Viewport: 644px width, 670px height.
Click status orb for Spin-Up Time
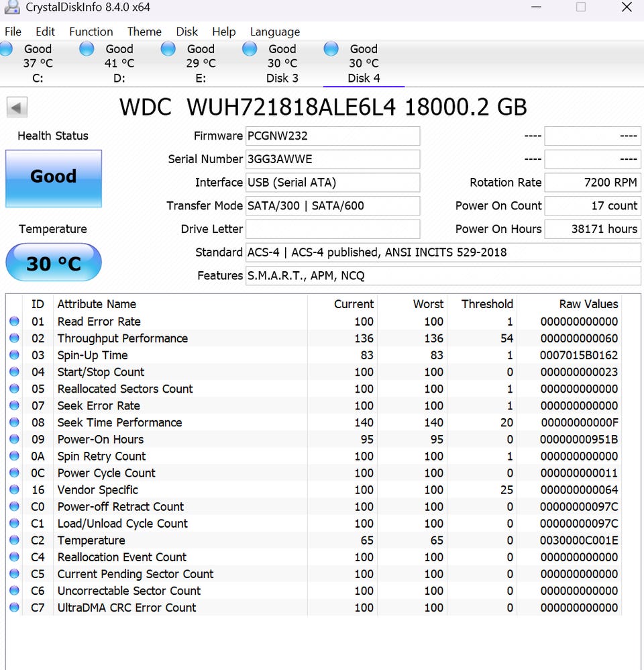tap(15, 355)
